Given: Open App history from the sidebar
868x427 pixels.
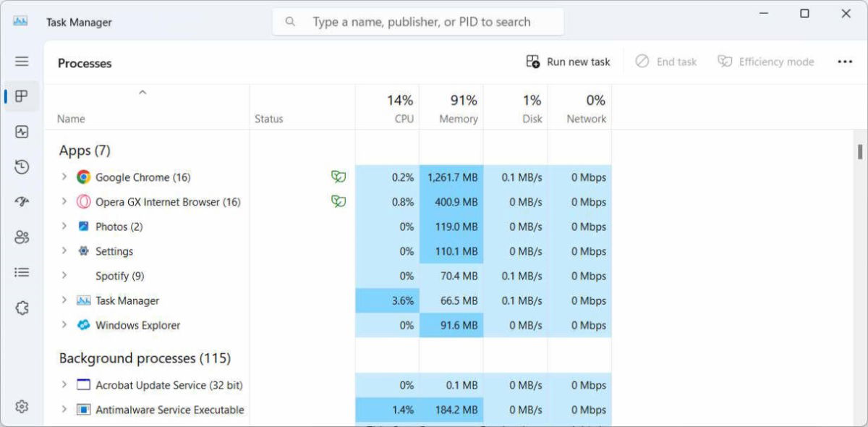Looking at the screenshot, I should [x=22, y=167].
